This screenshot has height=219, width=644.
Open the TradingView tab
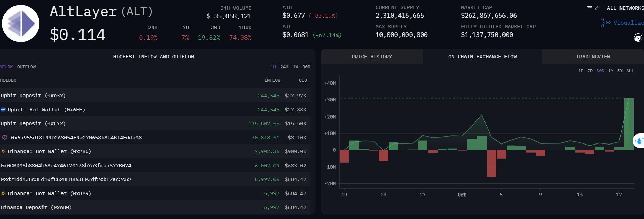pos(593,57)
